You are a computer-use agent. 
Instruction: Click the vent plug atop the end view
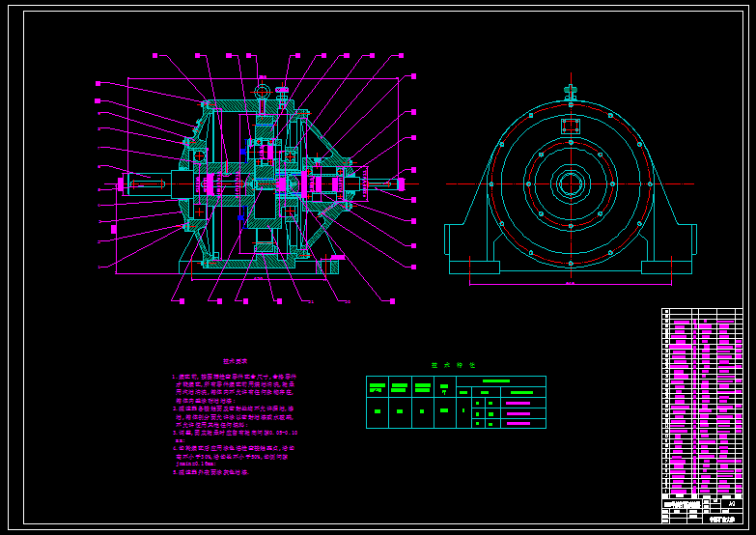[571, 92]
